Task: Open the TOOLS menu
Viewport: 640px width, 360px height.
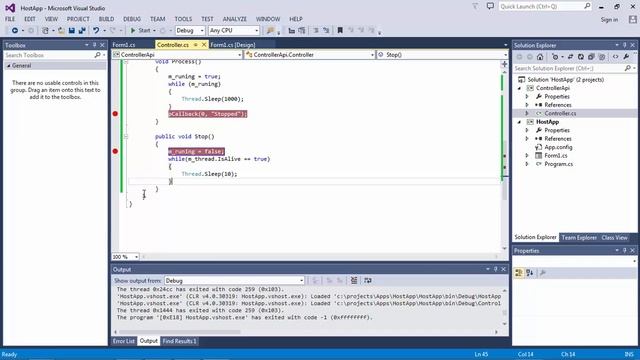Action: coord(183,19)
